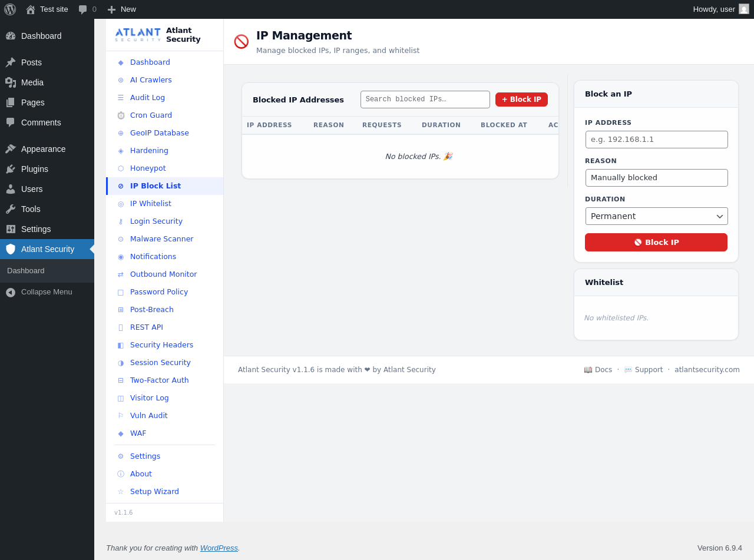Open the IP Whitelist page
Viewport: 754px width, 560px height.
click(x=151, y=204)
